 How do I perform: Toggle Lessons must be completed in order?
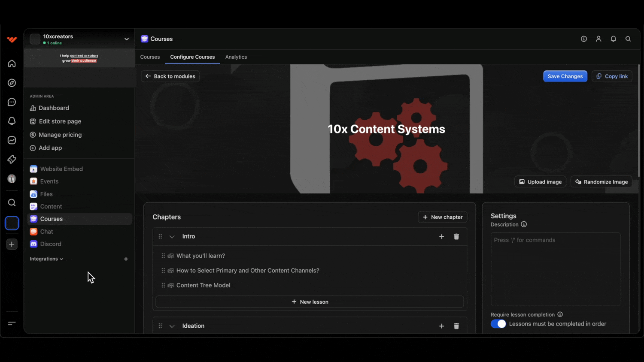tap(498, 324)
